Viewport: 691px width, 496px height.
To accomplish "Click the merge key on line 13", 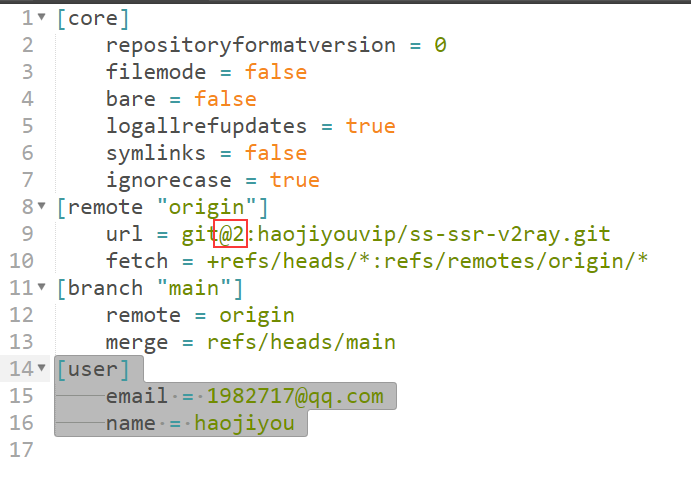I will [x=137, y=343].
